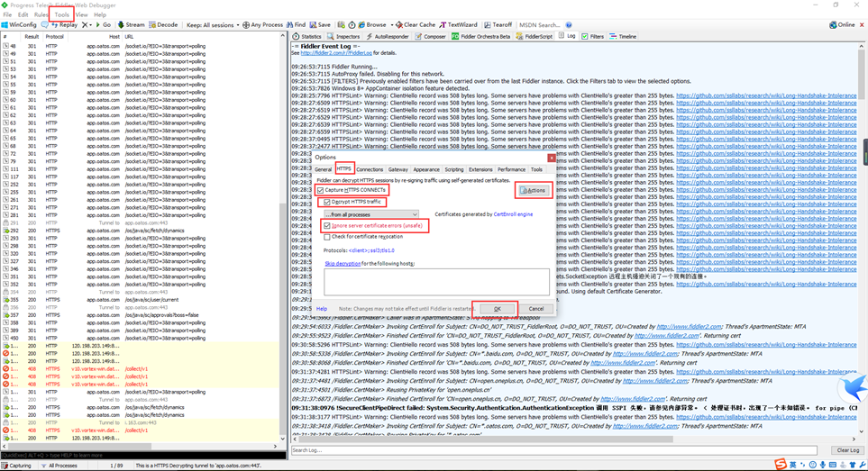Click the Sogou input method tray icon

781,465
